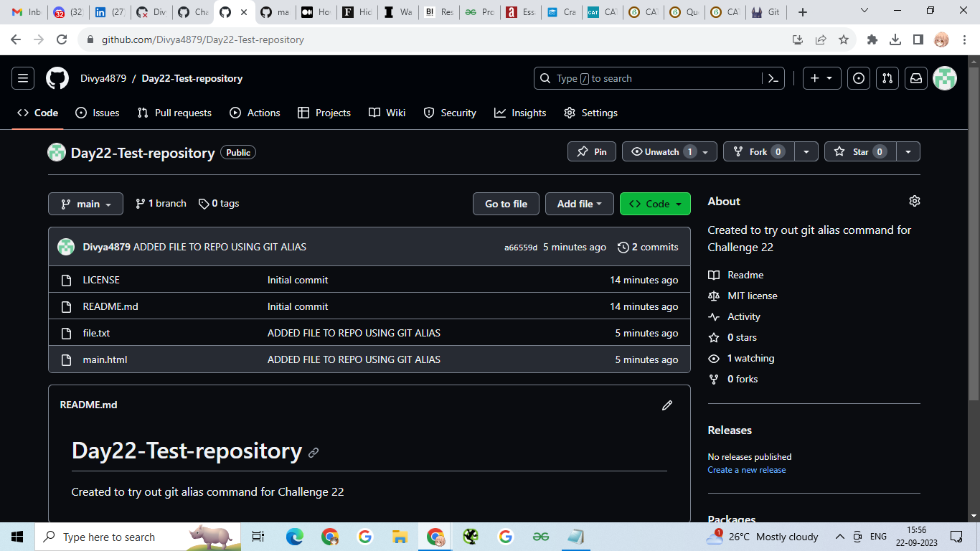
Task: Open the green Code dropdown
Action: pos(654,204)
